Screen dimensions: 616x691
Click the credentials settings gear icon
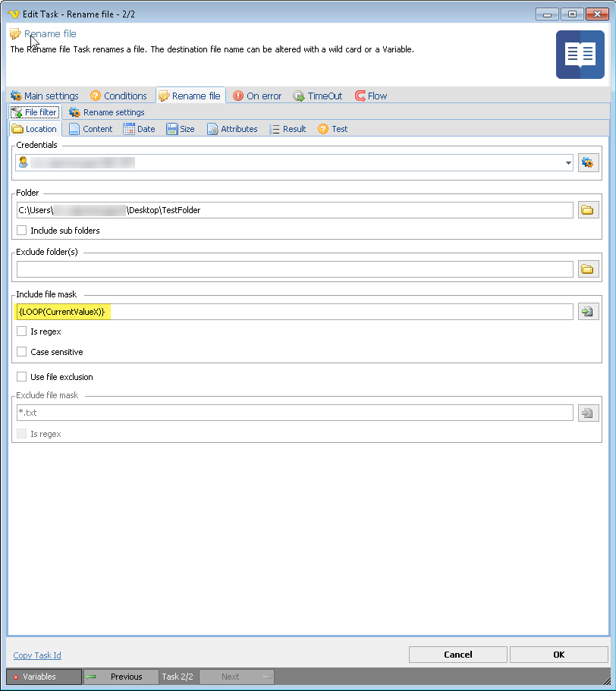588,162
